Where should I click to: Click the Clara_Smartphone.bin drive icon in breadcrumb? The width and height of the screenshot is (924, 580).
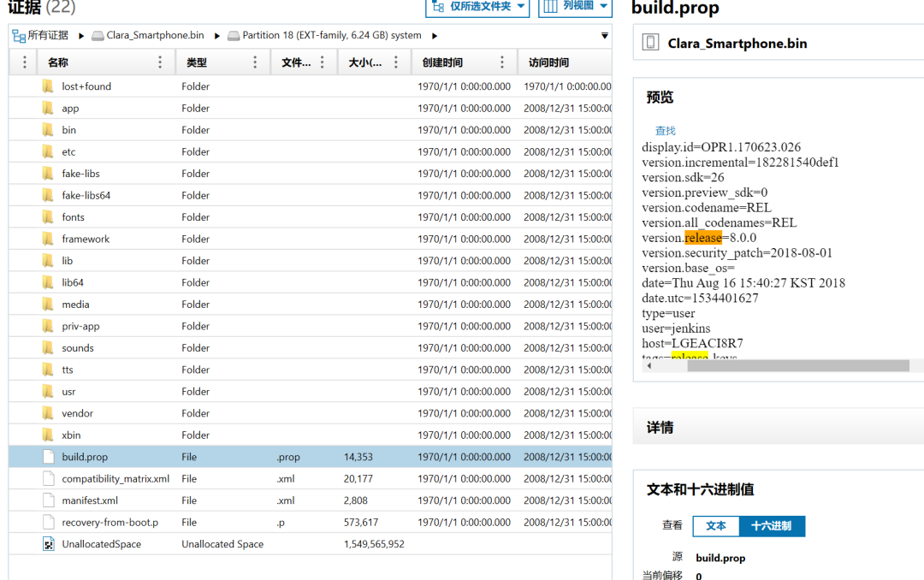tap(98, 36)
